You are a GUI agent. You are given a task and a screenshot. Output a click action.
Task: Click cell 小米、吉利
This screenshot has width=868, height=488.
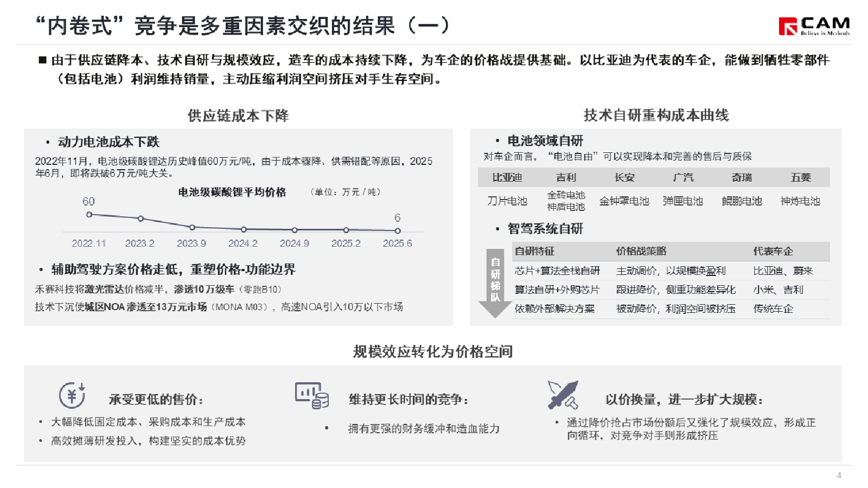(x=778, y=290)
